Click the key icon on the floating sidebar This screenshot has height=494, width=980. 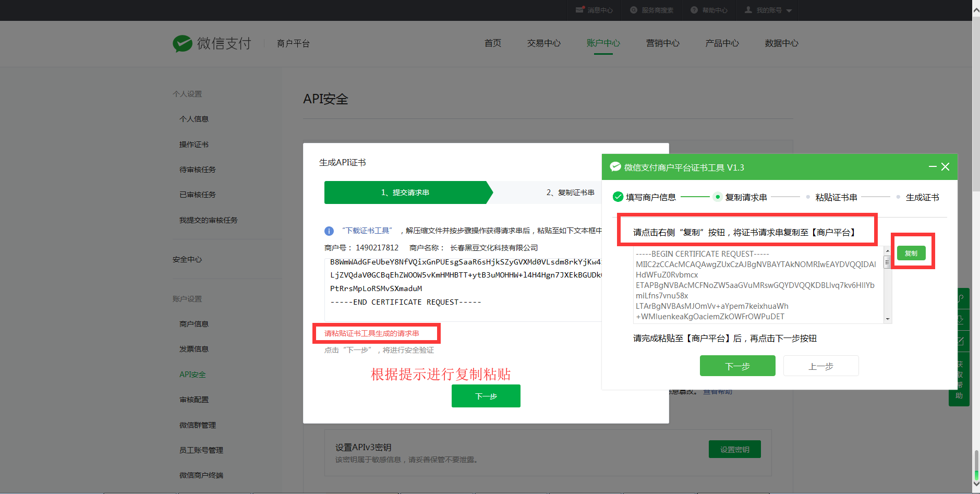pos(960,299)
